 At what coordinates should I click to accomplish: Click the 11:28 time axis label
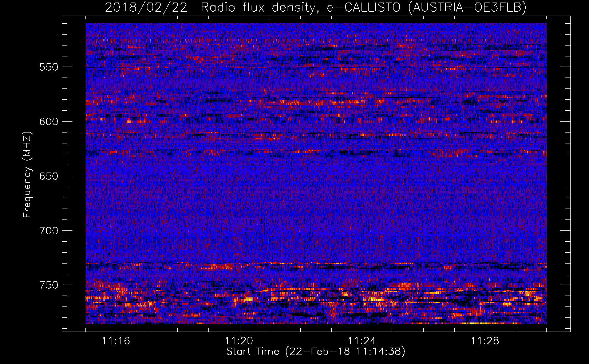click(485, 341)
